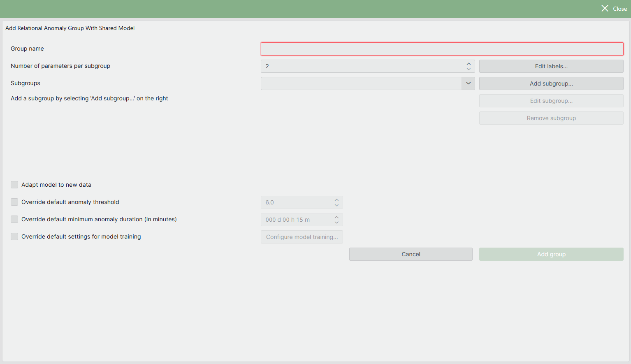Viewport: 631px width, 364px height.
Task: Click Add subgroup
Action: point(551,83)
